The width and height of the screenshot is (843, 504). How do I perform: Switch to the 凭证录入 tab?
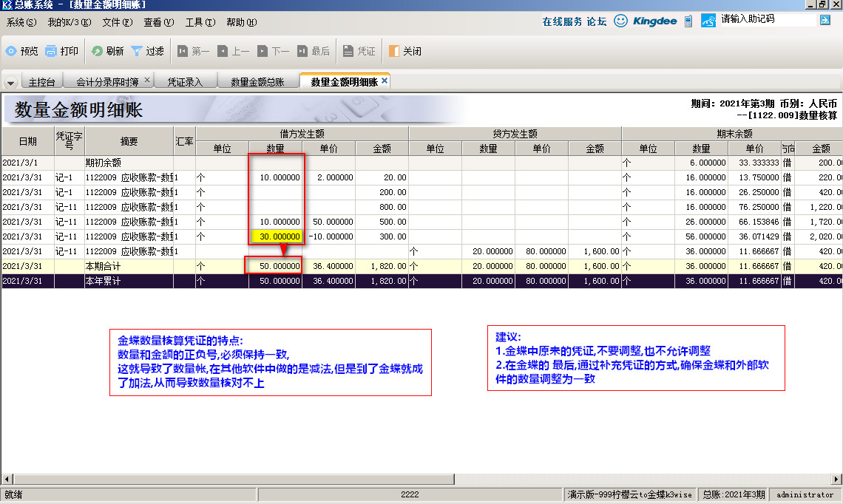pyautogui.click(x=185, y=82)
